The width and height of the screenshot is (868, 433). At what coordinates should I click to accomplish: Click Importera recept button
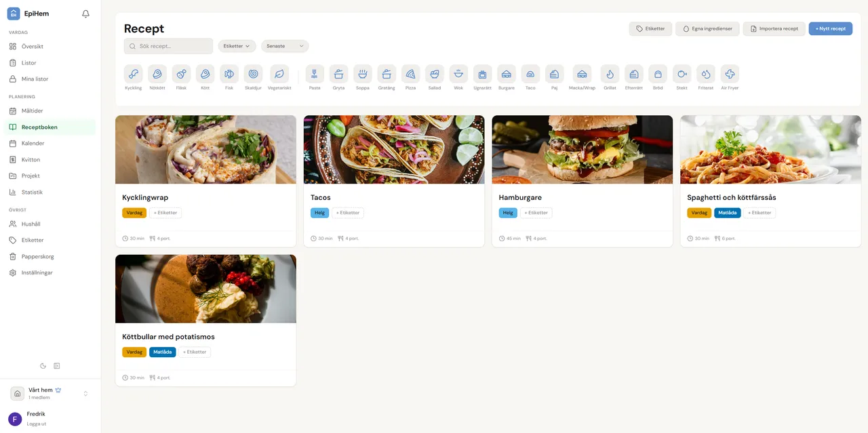(774, 28)
